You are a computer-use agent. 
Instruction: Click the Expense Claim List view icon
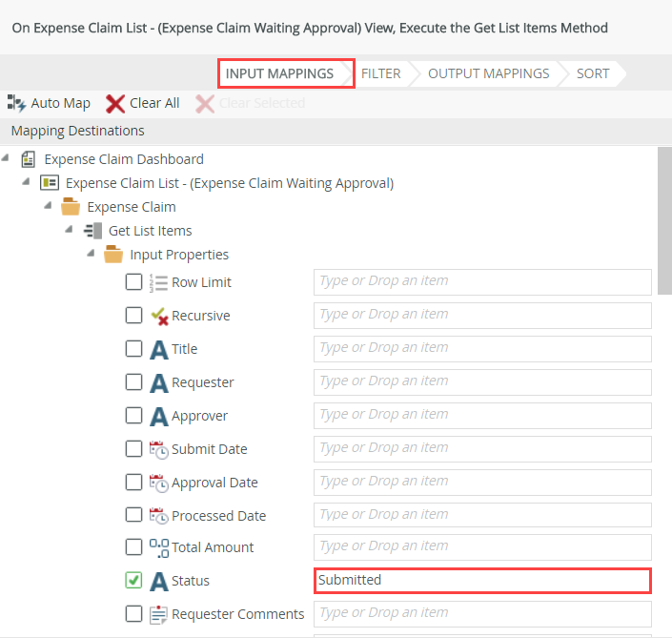(x=50, y=183)
